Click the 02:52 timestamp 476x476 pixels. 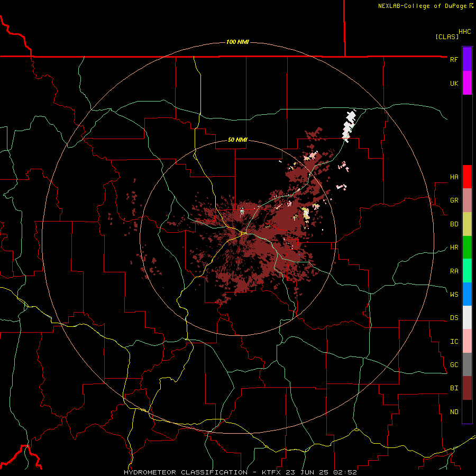coord(345,472)
